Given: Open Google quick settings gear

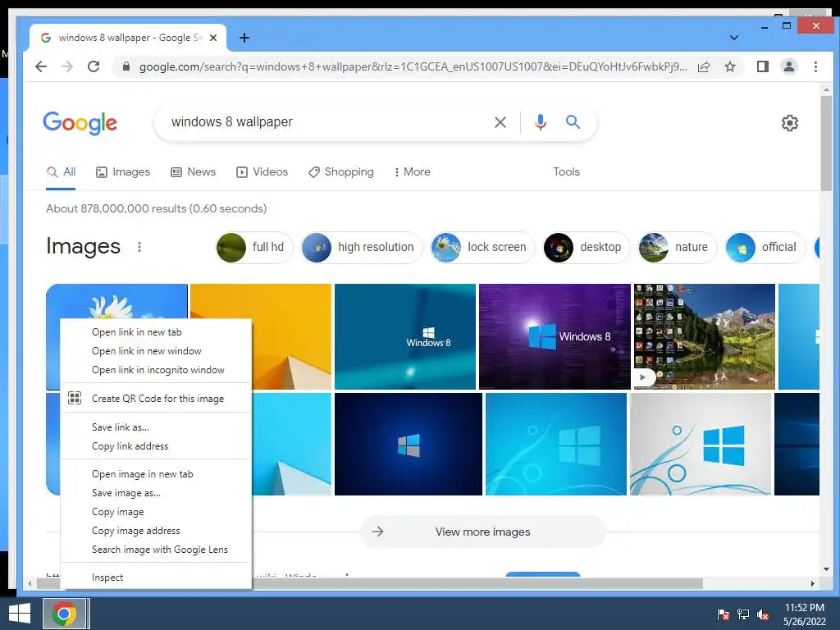Looking at the screenshot, I should pyautogui.click(x=790, y=123).
